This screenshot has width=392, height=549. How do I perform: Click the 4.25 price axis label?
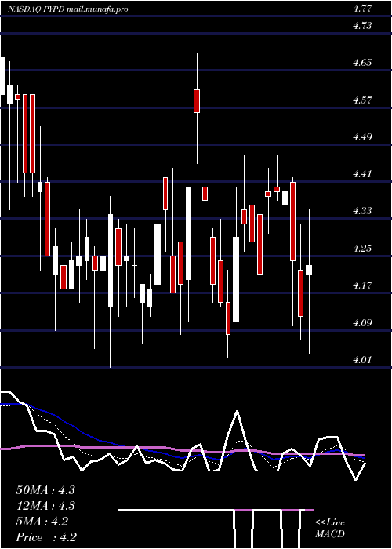(x=362, y=249)
